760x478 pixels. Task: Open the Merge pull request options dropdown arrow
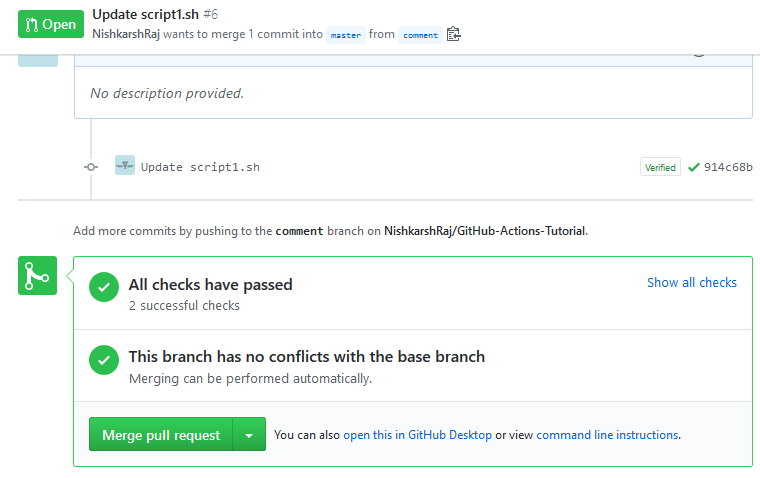(249, 434)
